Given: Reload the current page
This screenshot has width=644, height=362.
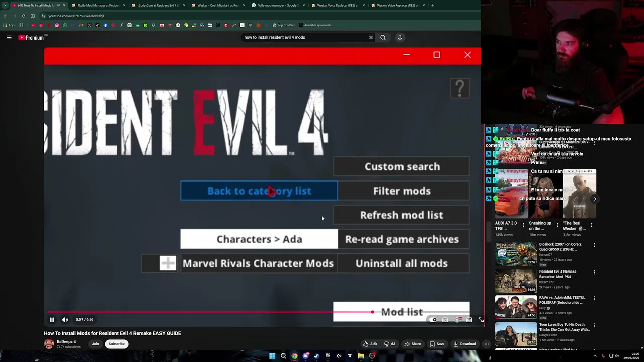Looking at the screenshot, I should click(23, 16).
